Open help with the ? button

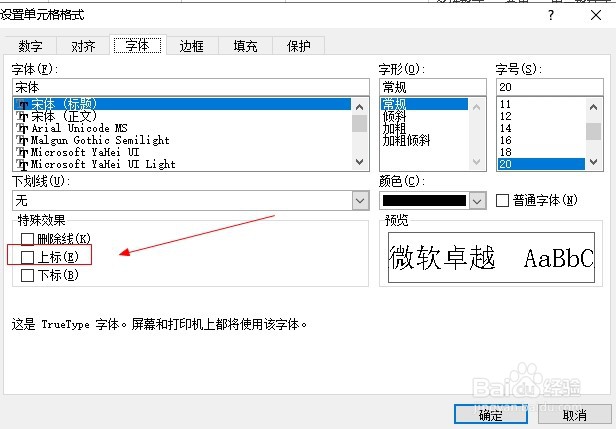coord(551,15)
